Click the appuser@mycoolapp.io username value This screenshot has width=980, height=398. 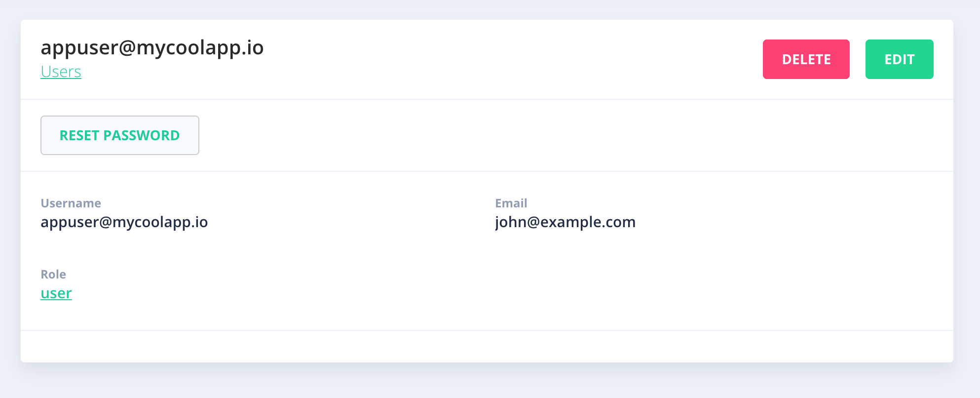[124, 222]
